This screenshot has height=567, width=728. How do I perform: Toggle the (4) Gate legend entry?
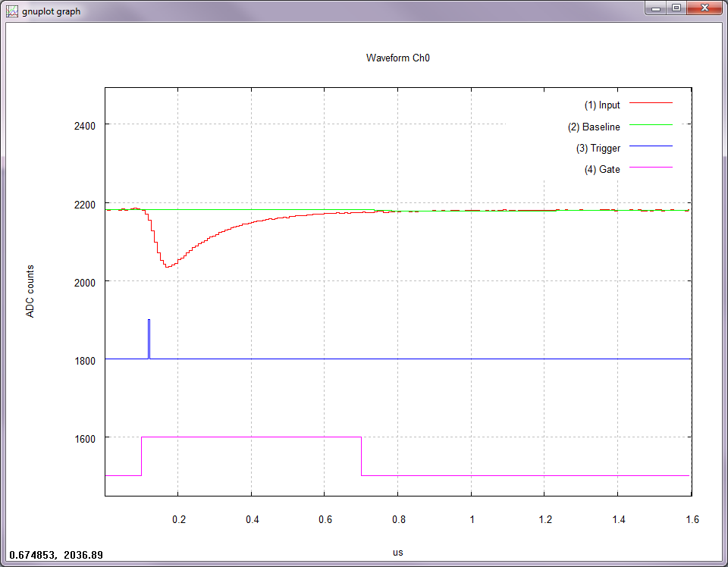click(x=601, y=169)
